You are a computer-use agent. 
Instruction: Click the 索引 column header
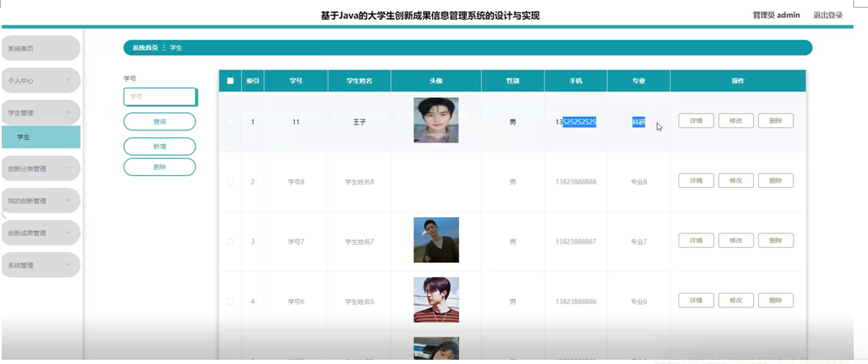point(253,81)
